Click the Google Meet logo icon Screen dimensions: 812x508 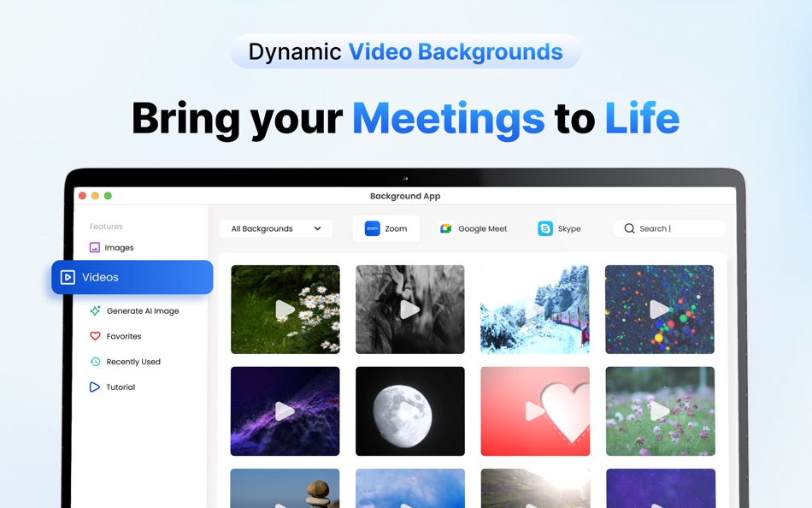coord(445,228)
